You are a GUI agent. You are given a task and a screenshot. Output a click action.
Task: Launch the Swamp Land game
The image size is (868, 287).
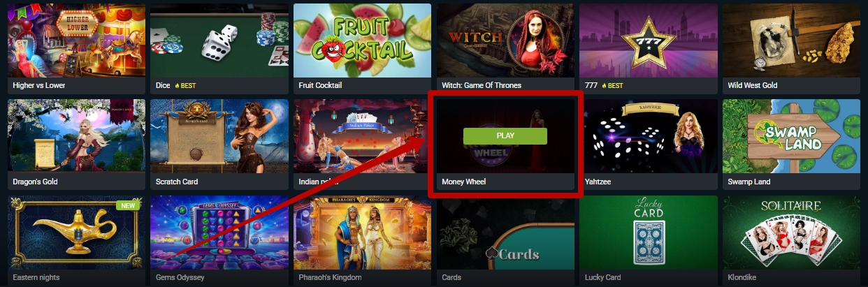791,136
